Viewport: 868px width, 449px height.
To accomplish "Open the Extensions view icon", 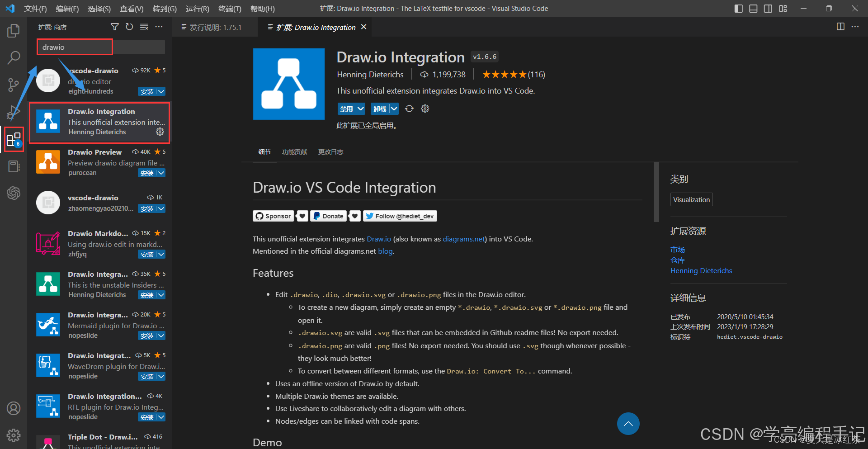I will tap(14, 140).
